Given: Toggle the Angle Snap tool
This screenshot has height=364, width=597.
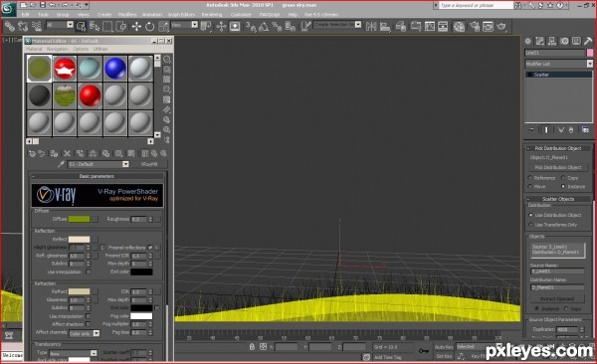Looking at the screenshot, I should [x=264, y=26].
